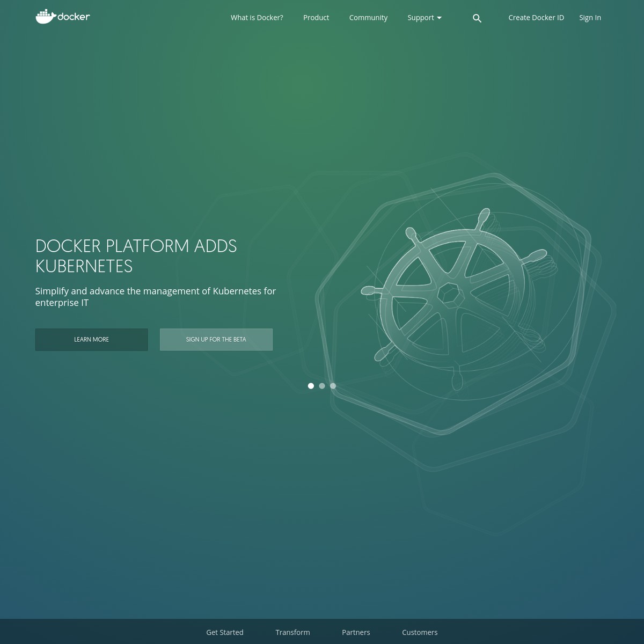Click the Docker whale logo
This screenshot has width=644, height=644.
click(x=62, y=17)
